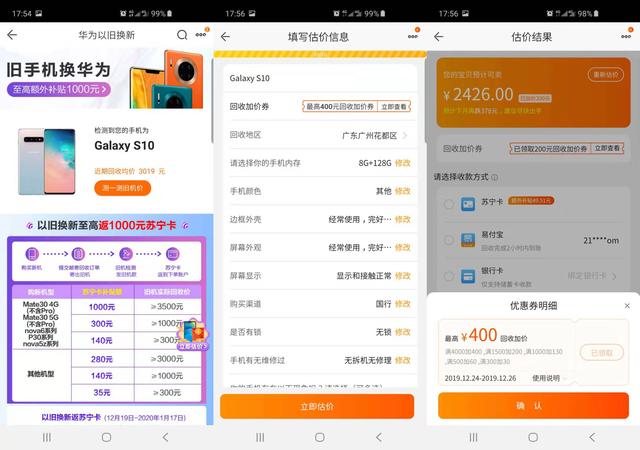Click 修改 for 购买渠道 国行
This screenshot has width=640, height=450.
click(x=402, y=304)
